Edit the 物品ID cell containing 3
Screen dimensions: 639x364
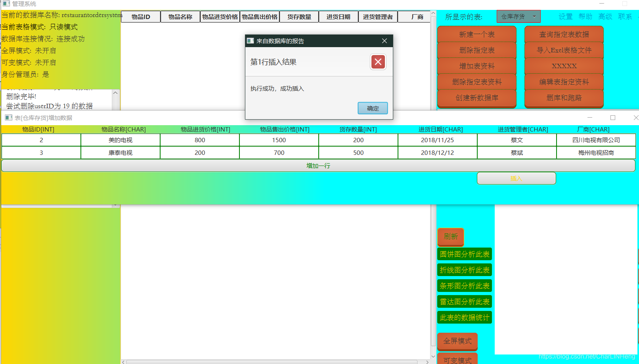(x=41, y=153)
